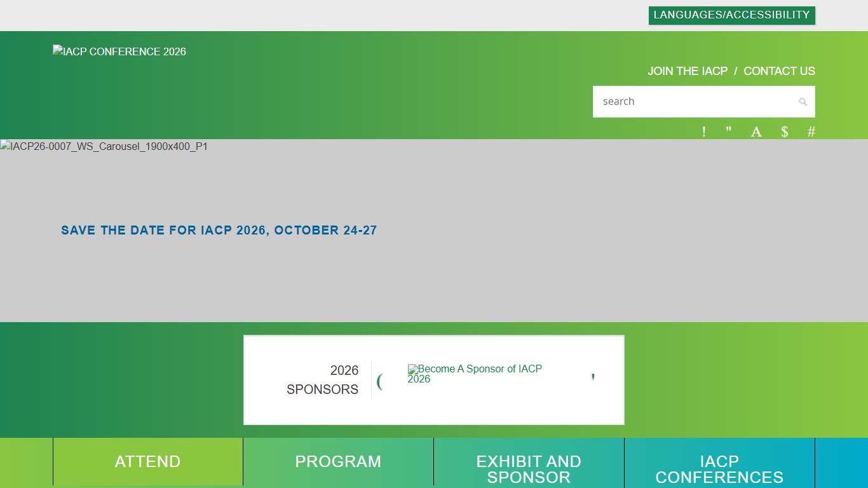Go to the previous sponsor in the carousel
Image resolution: width=868 pixels, height=488 pixels.
(380, 380)
